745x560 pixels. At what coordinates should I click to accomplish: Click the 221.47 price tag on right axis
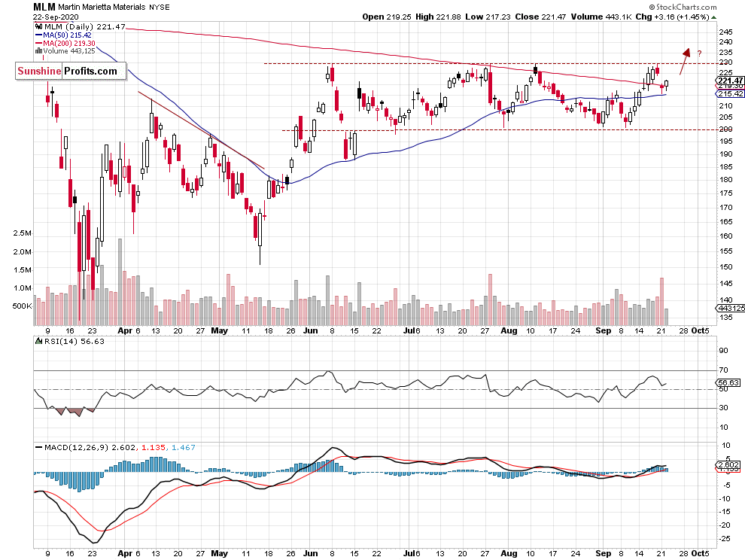[731, 81]
